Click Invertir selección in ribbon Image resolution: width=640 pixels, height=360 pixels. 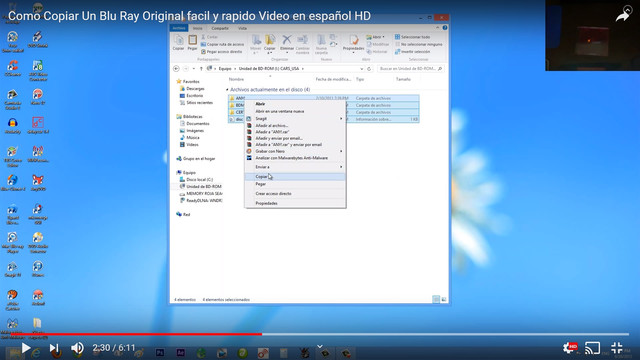click(412, 52)
